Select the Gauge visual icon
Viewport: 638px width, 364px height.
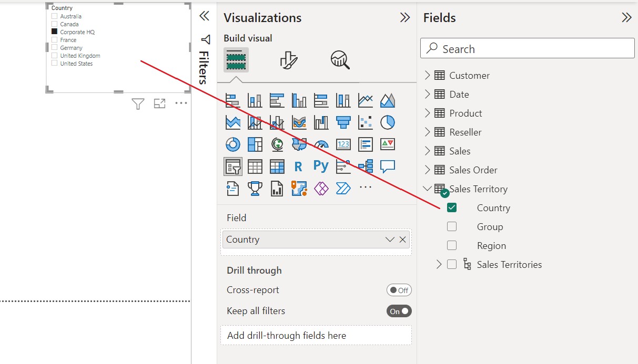[x=321, y=144]
